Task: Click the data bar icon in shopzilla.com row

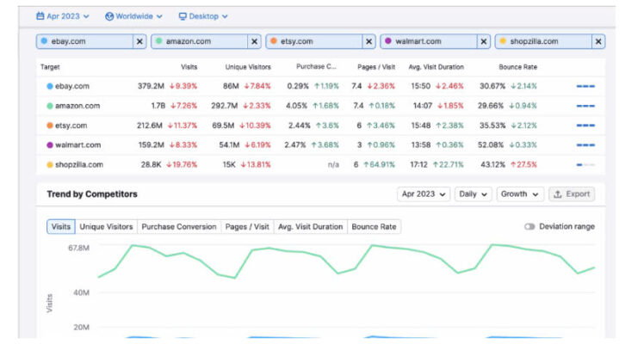Action: coord(585,165)
